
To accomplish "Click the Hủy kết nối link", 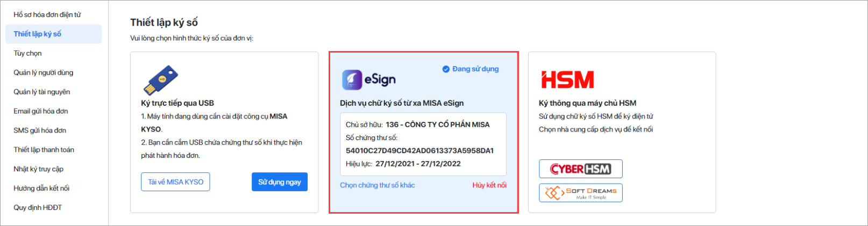I will click(x=489, y=185).
